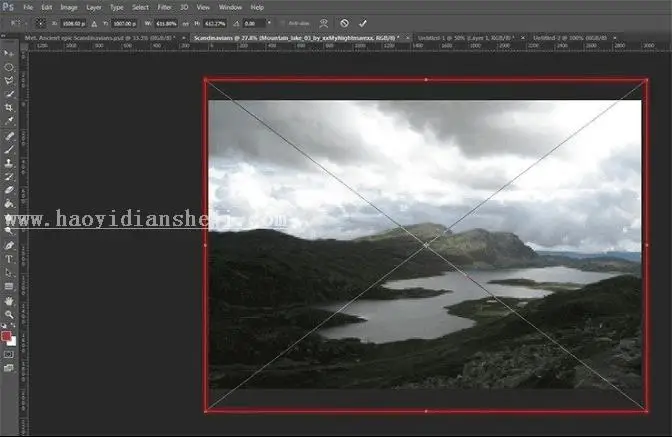Select the Rectangle shape tool
Image resolution: width=672 pixels, height=437 pixels.
(9, 286)
